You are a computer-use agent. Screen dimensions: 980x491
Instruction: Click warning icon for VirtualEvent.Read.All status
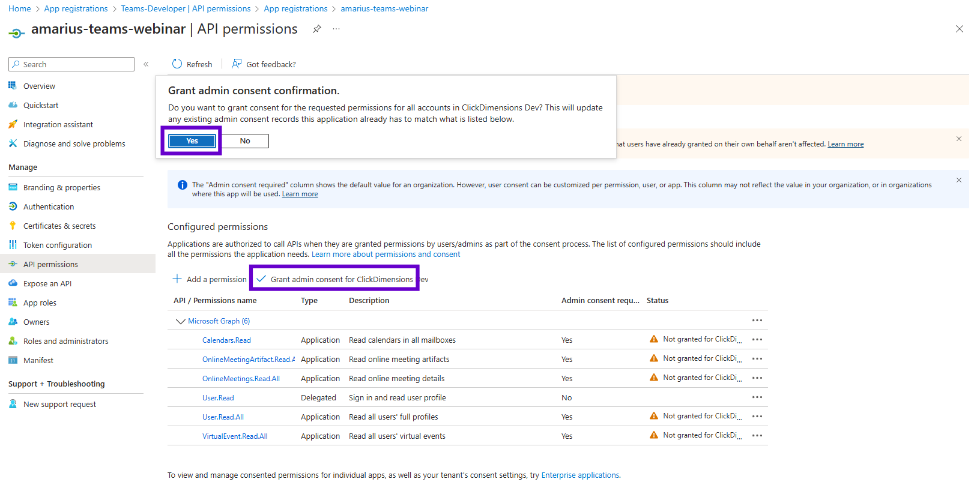(654, 435)
